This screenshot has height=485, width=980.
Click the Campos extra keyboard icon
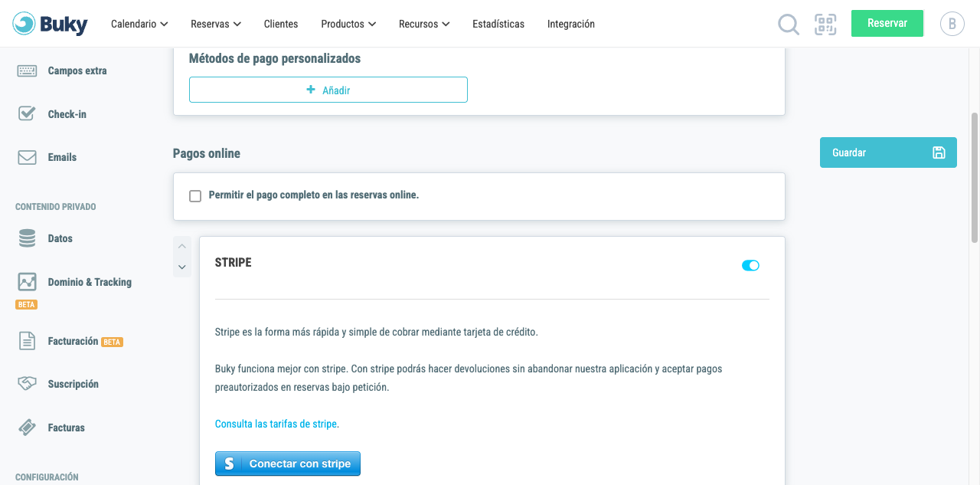(27, 70)
